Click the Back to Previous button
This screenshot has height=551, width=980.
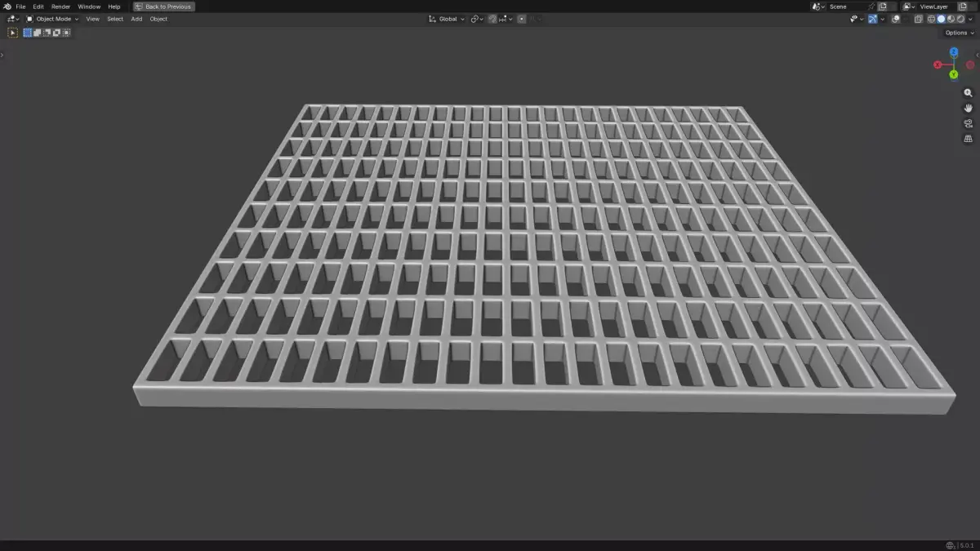point(164,7)
